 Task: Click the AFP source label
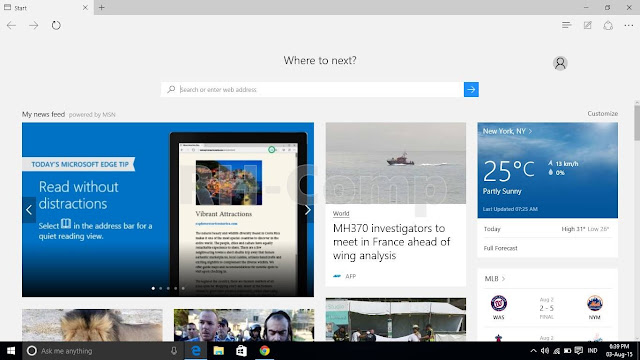pyautogui.click(x=350, y=276)
